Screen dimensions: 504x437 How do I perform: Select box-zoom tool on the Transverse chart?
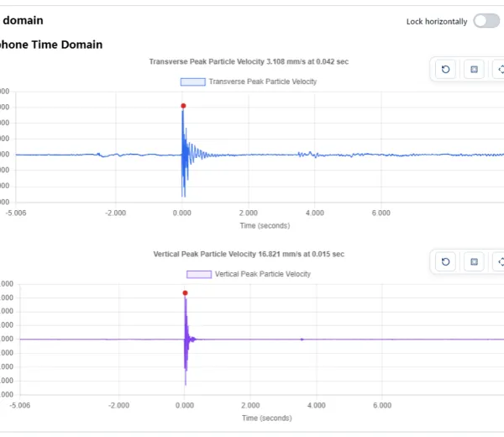(474, 69)
